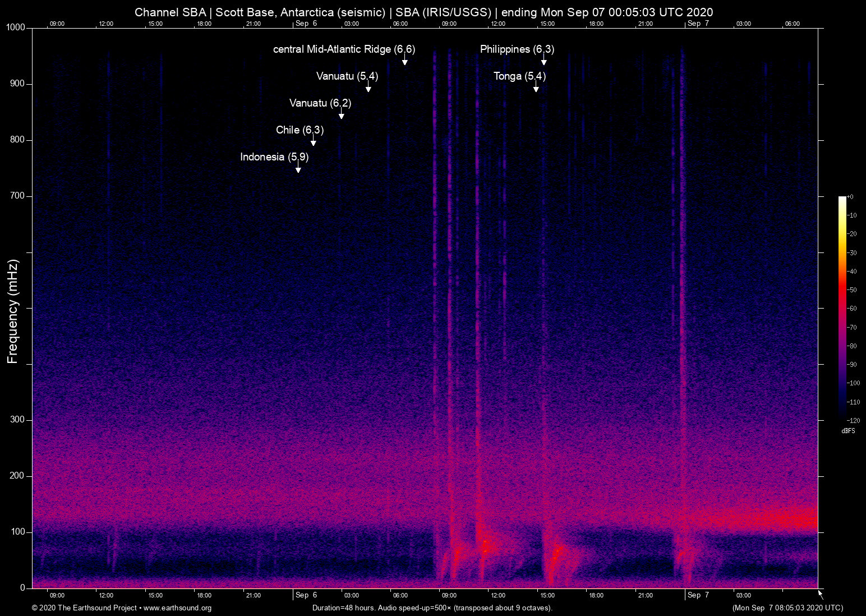Click the arrow below the Philippines (6.3) label

pos(543,61)
